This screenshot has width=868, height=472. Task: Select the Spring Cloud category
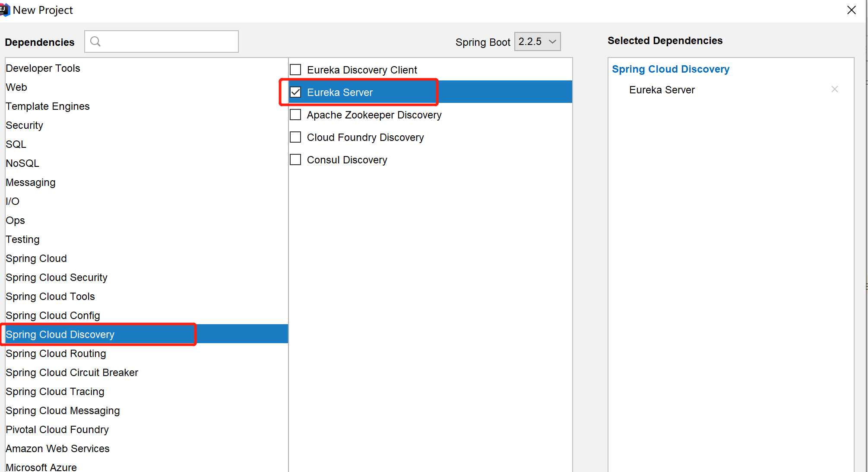click(x=146, y=258)
